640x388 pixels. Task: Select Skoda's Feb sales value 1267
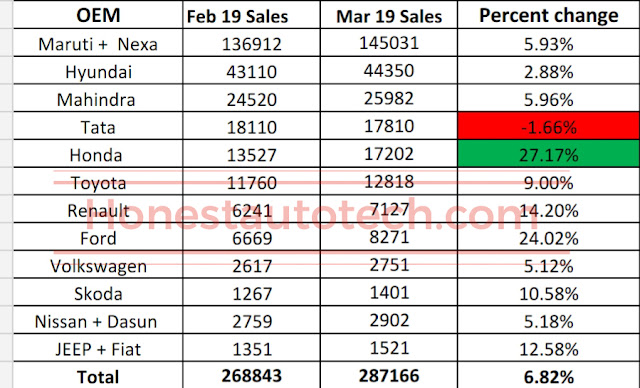point(251,293)
